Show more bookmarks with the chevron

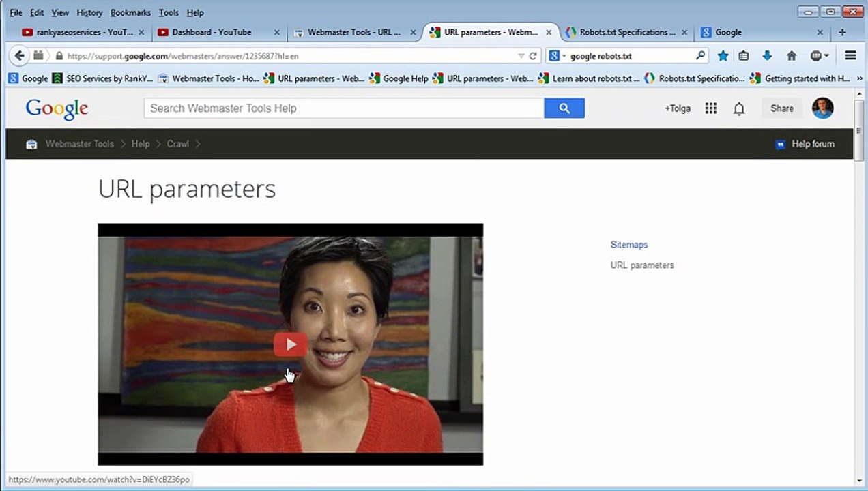pos(859,78)
